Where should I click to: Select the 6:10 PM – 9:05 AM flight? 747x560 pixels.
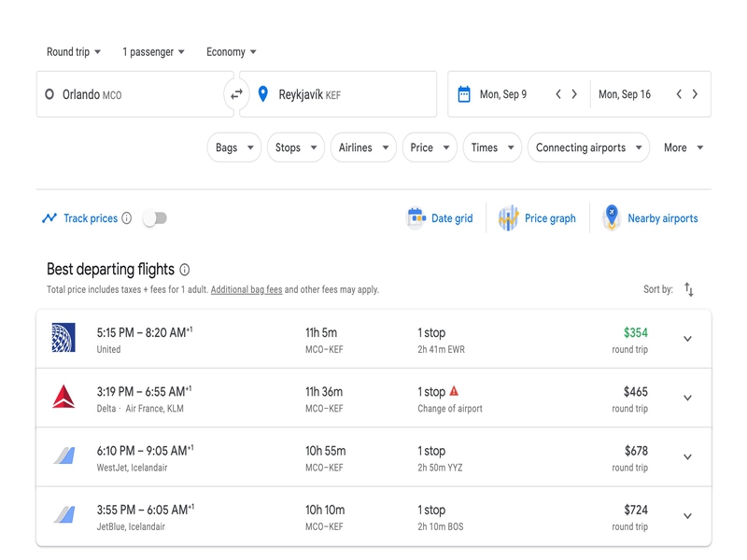pyautogui.click(x=373, y=456)
